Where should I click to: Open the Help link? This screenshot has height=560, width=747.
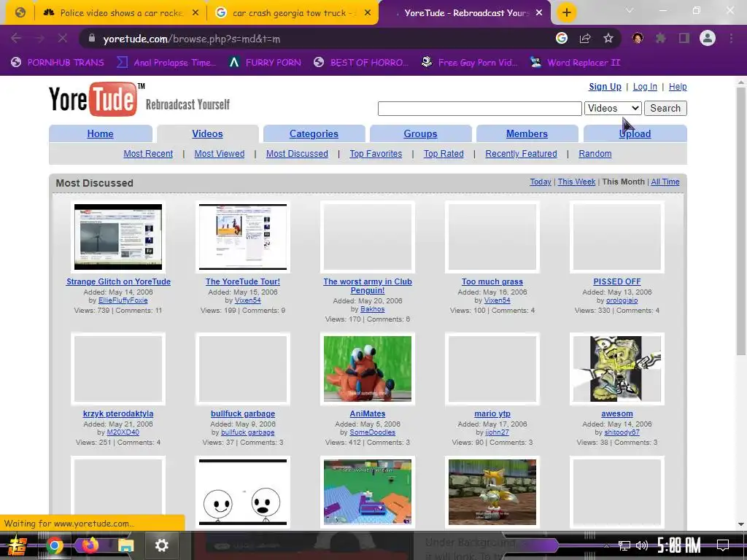[x=678, y=87]
